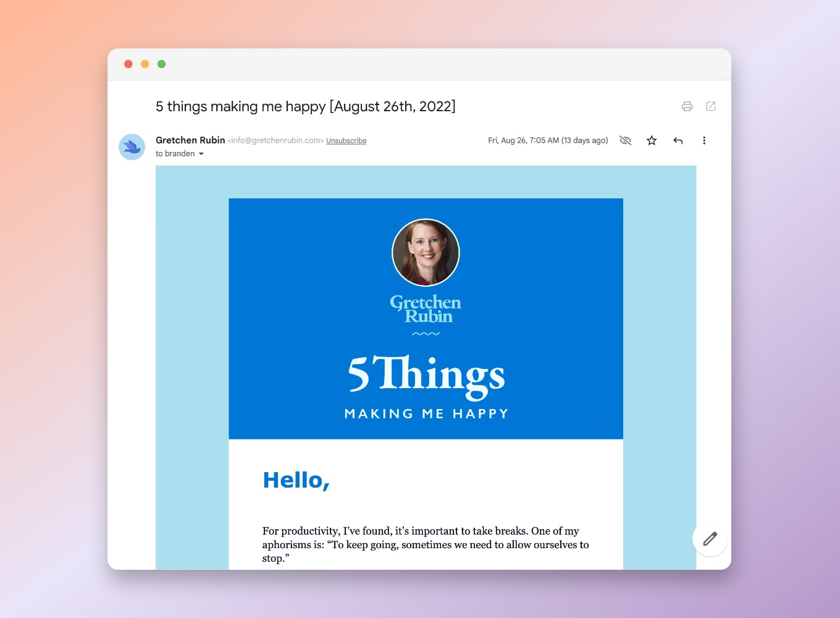The height and width of the screenshot is (618, 840).
Task: Minimize the window with the yellow button
Action: pyautogui.click(x=145, y=64)
